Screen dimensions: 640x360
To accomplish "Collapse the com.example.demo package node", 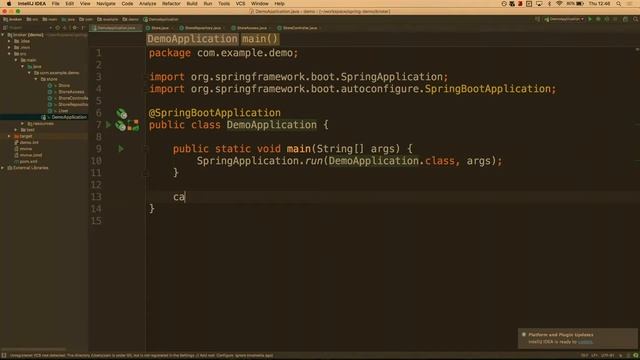I will coord(29,73).
